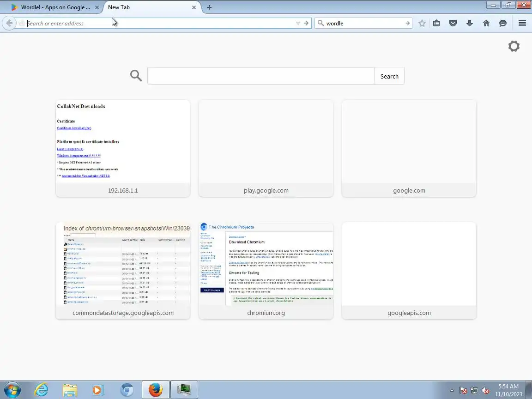Viewport: 532px width, 399px height.
Task: Bookmark this page with the star icon
Action: tap(422, 23)
